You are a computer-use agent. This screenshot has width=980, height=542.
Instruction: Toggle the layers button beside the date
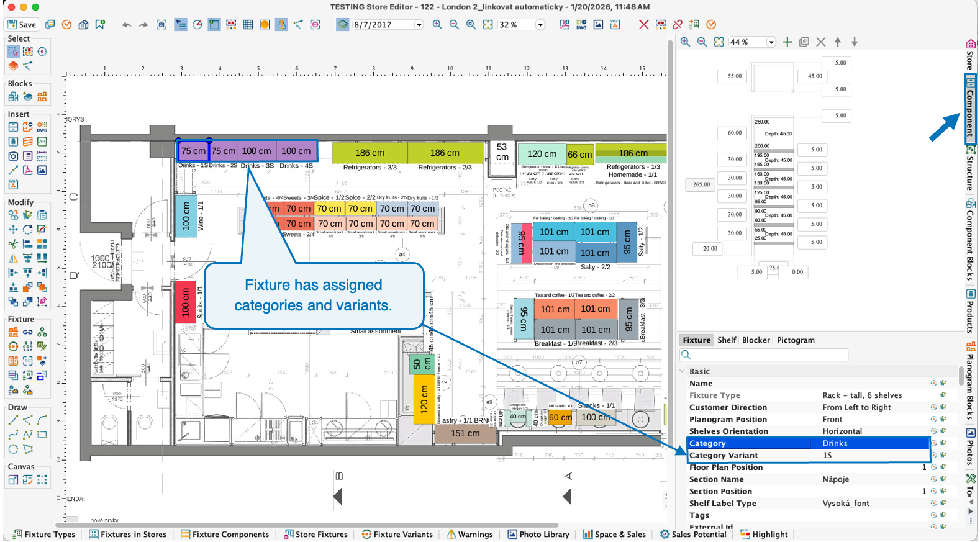[343, 25]
